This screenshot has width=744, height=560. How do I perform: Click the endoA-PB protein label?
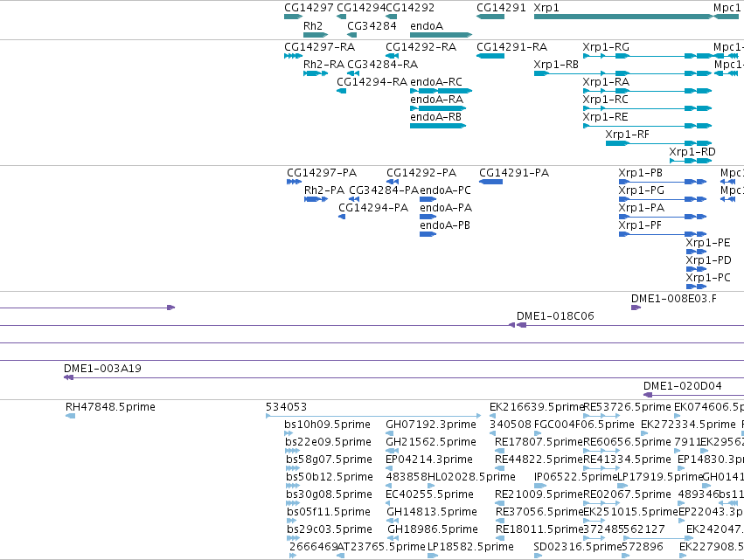tap(445, 225)
